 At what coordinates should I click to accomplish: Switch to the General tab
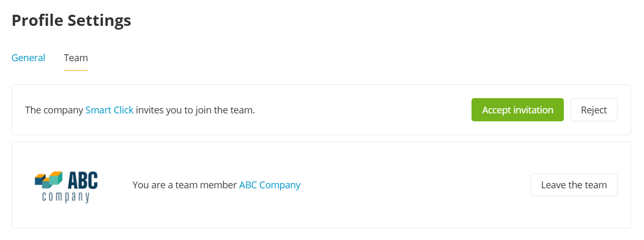[x=28, y=58]
